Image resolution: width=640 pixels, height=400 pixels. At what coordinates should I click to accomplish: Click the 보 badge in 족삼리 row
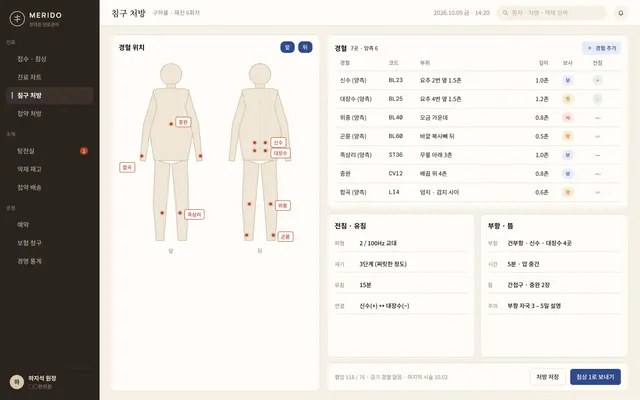coord(567,155)
